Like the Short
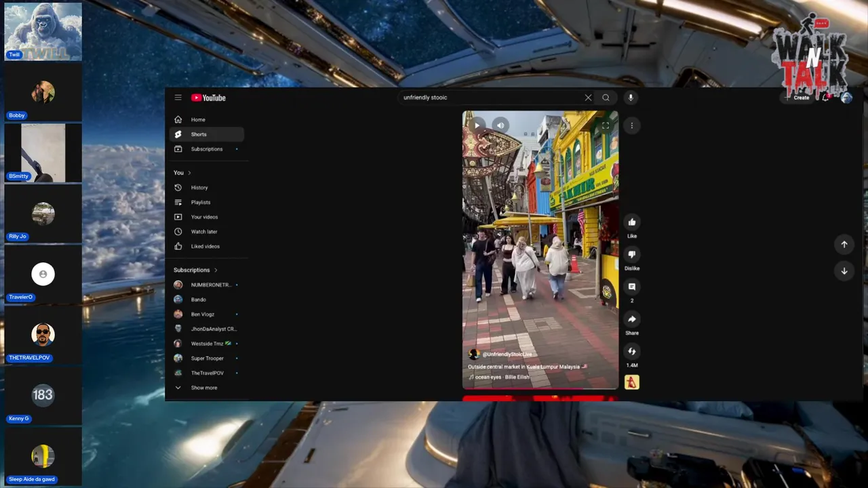Viewport: 868px width, 488px height. coord(632,222)
